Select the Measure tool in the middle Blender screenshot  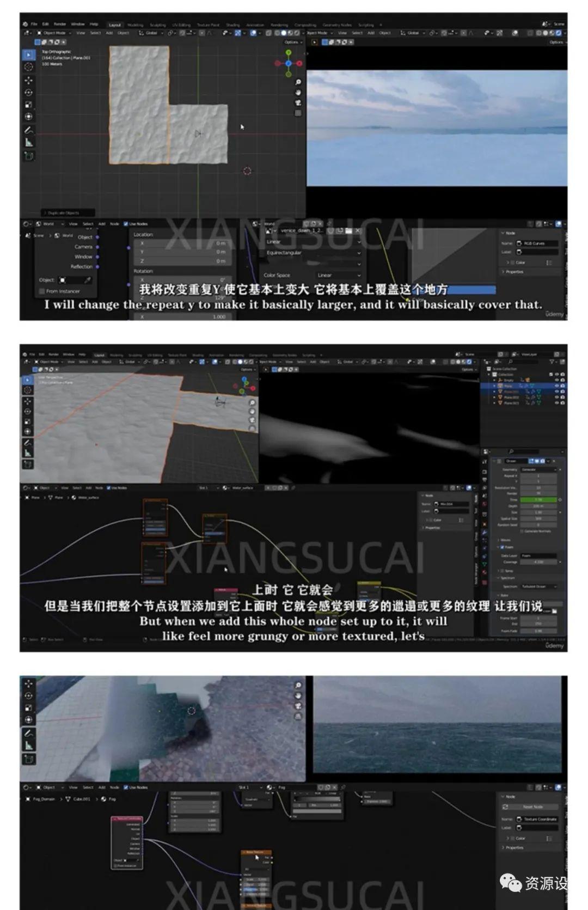point(28,453)
